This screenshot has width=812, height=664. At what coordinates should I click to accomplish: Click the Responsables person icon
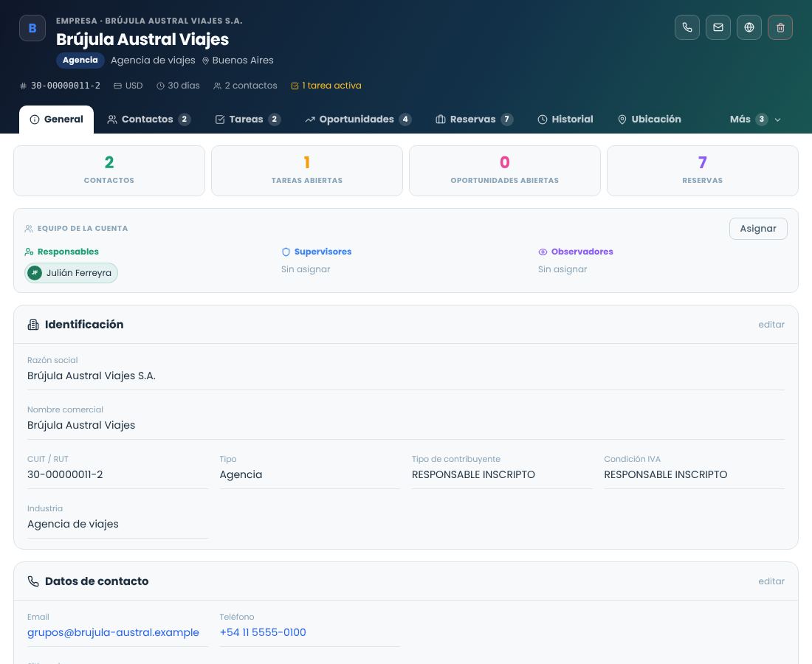29,252
